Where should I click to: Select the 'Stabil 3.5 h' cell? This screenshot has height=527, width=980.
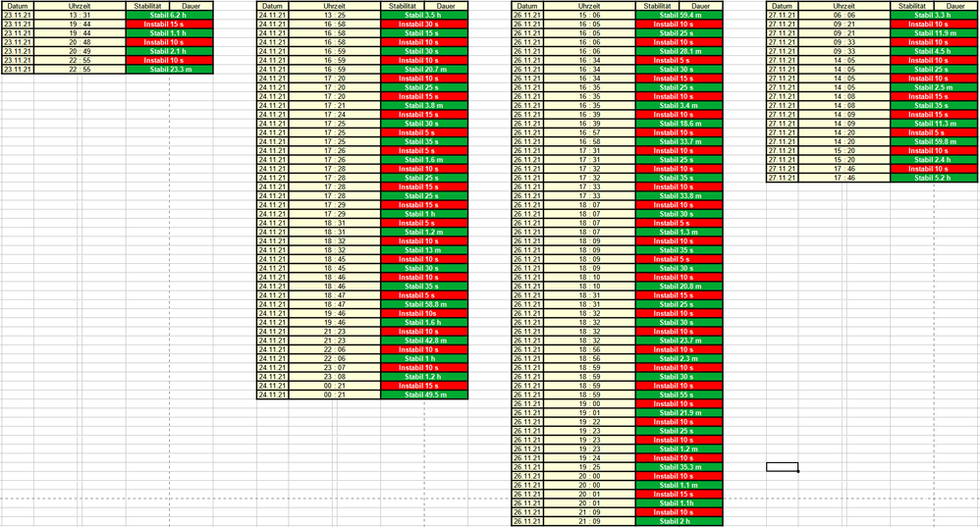[424, 15]
